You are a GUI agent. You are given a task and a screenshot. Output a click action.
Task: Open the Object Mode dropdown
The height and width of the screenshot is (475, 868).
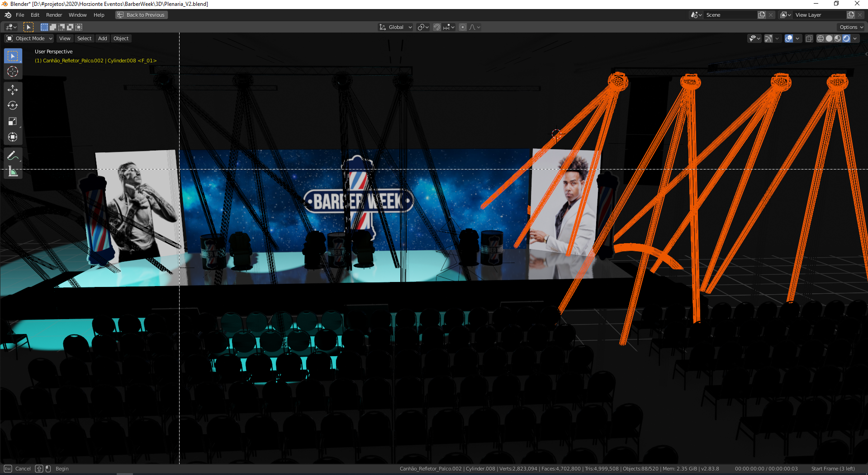click(x=29, y=38)
